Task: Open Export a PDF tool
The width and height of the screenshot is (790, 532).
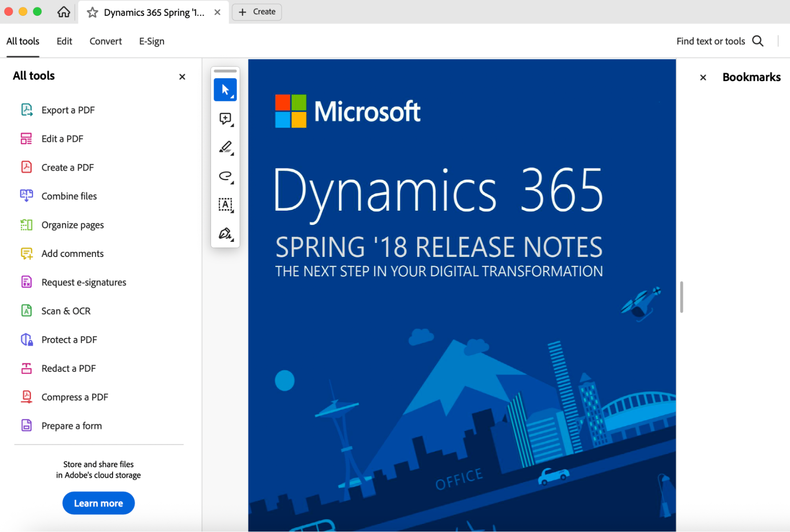Action: tap(68, 110)
